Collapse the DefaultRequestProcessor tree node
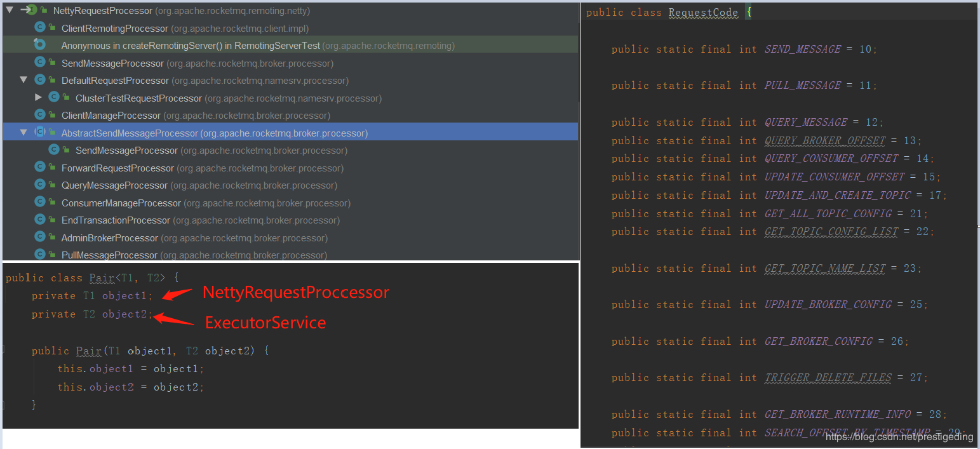980x449 pixels. tap(23, 80)
